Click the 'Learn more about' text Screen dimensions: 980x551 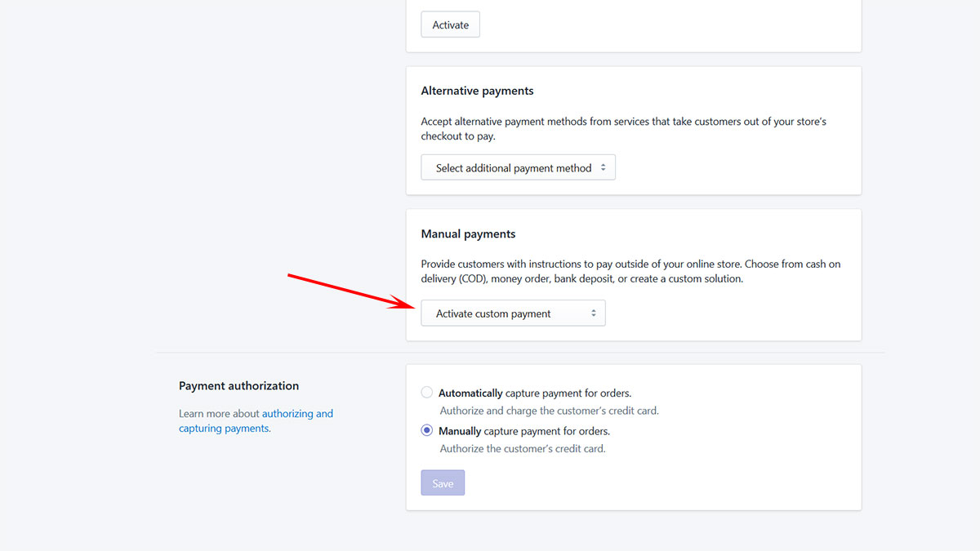(219, 414)
